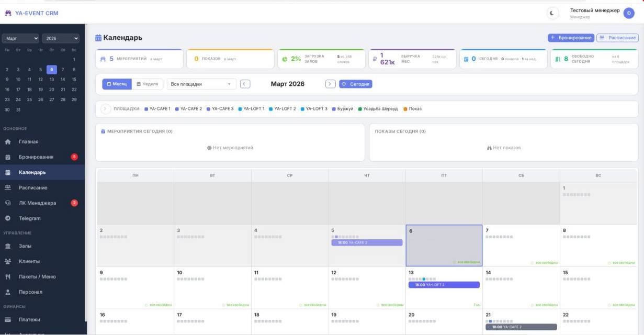Screen dimensions: 644x335
Task: Open the month dropdown showing Март
Action: 20,38
